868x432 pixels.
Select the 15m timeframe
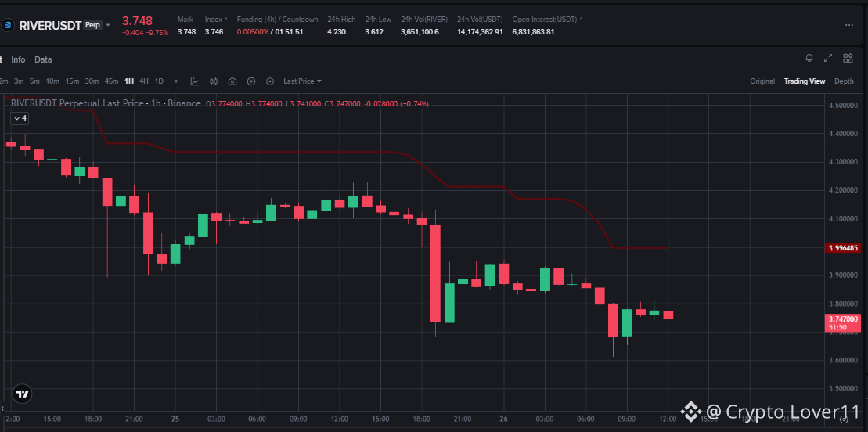[x=72, y=81]
